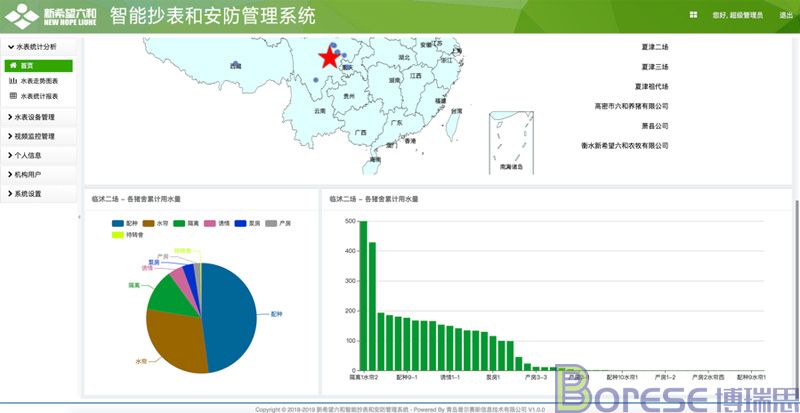The height and width of the screenshot is (413, 800).
Task: Click the tallest bar reaching 500
Action: click(363, 296)
